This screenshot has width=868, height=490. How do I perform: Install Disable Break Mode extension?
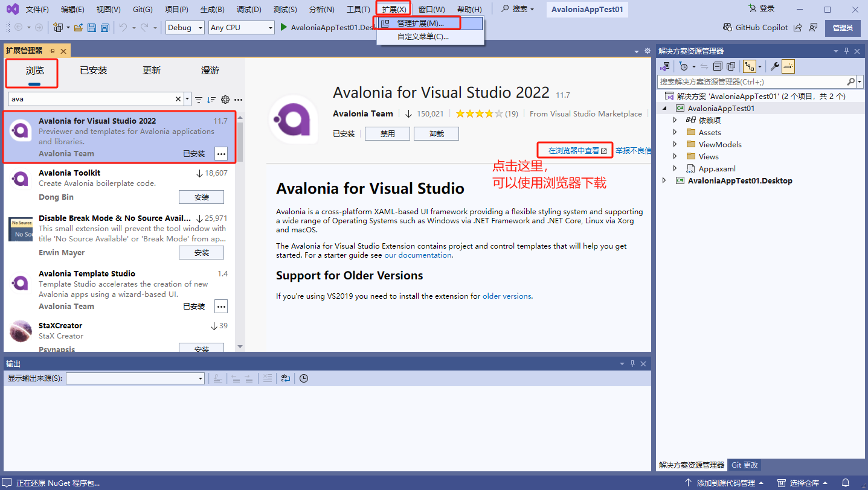[201, 253]
